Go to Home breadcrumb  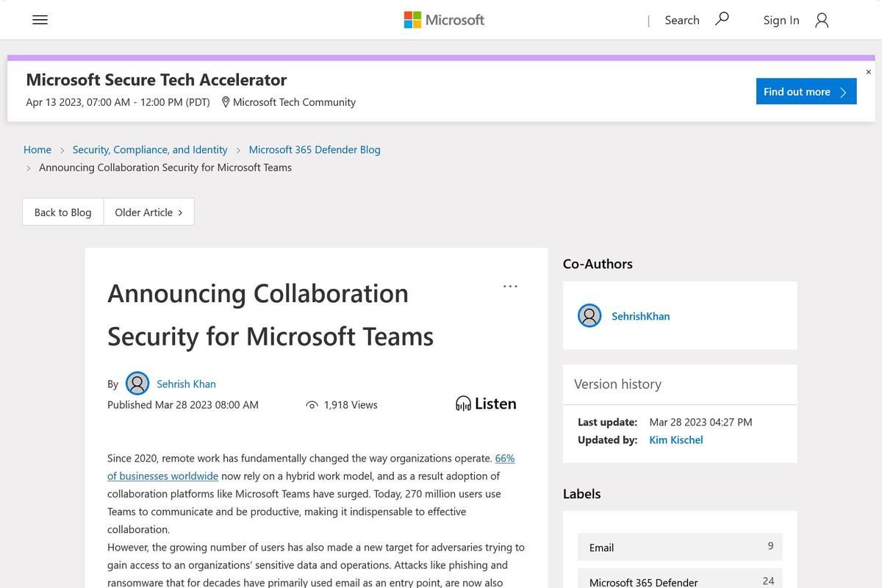[37, 149]
